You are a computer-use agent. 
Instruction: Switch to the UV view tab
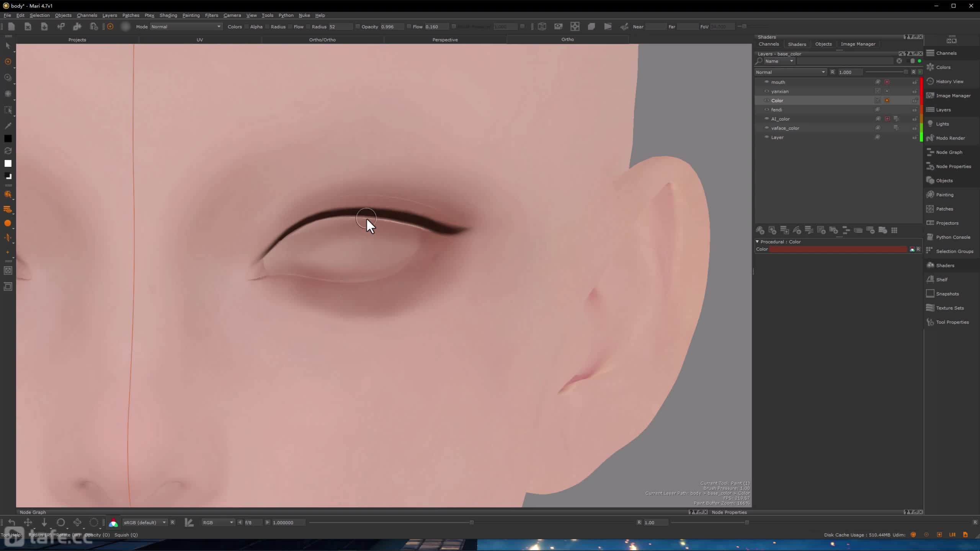click(x=199, y=40)
